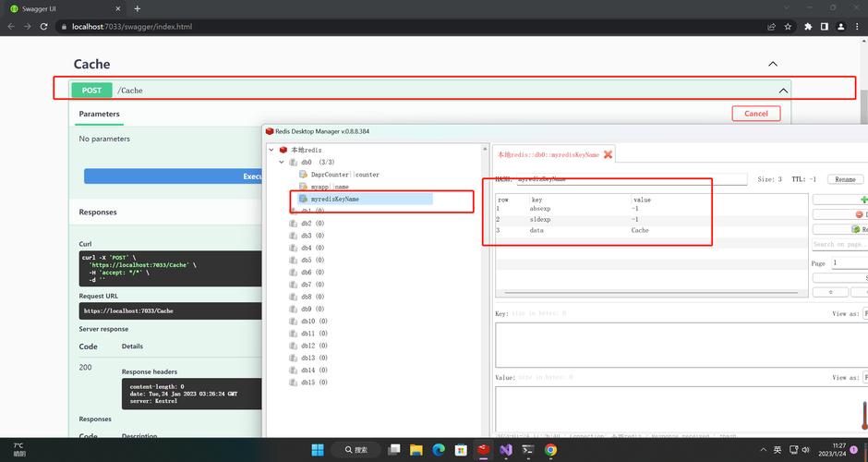Select the myredisKeyName key
This screenshot has width=868, height=462.
335,199
